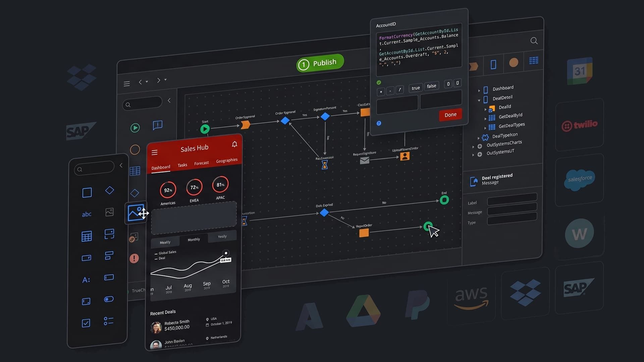The image size is (644, 362).
Task: Click the green Publish button
Action: coord(320,63)
